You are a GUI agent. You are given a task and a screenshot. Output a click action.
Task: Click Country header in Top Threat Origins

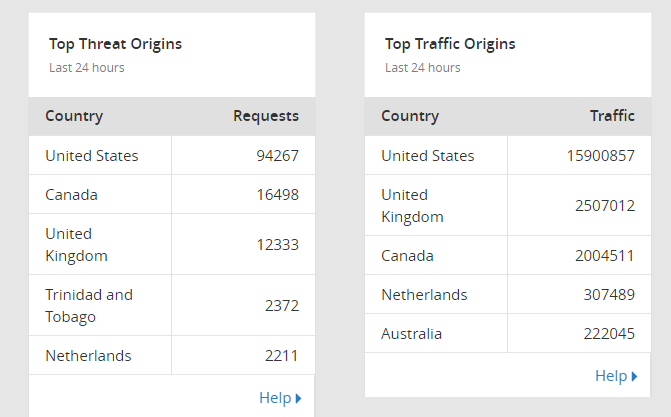coord(74,116)
